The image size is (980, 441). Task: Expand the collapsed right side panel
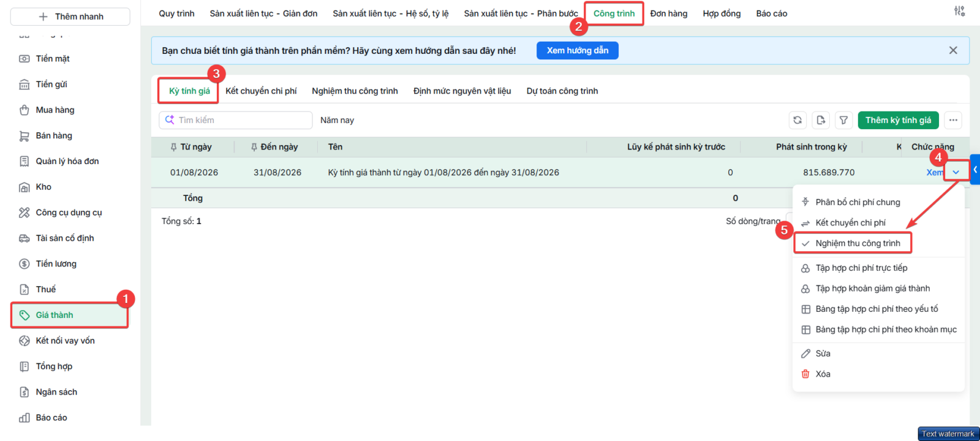[975, 170]
